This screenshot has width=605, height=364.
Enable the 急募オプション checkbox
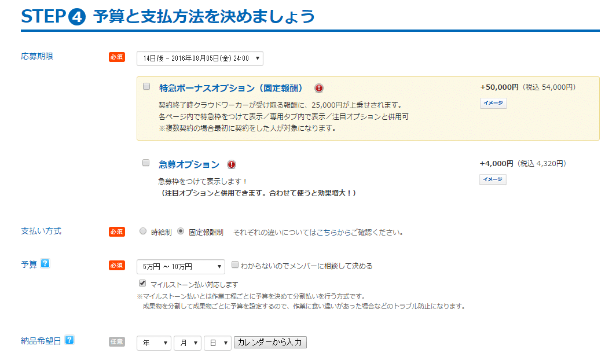[x=146, y=163]
